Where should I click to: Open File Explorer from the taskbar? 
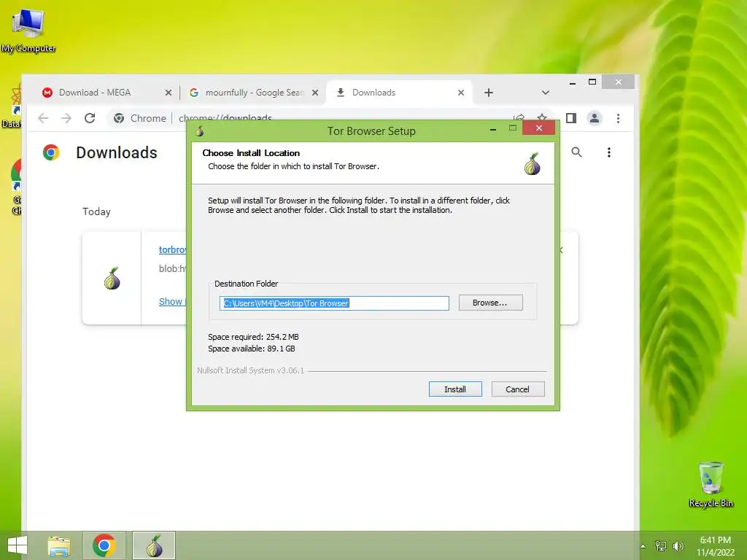pyautogui.click(x=59, y=545)
